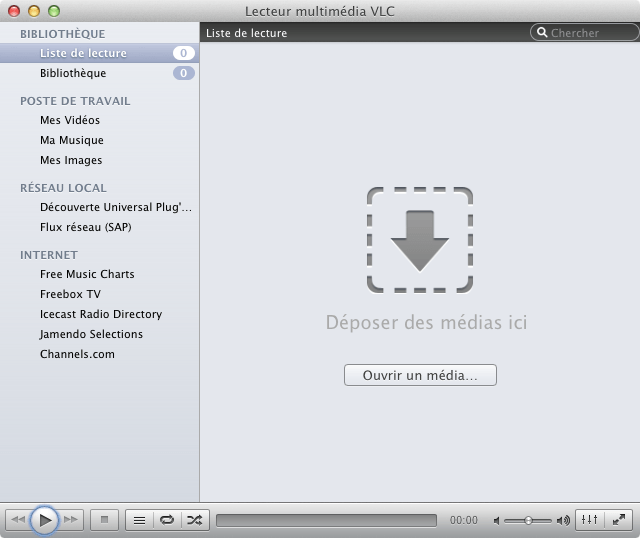Click the BIBLIOTHÈQUE section header
The height and width of the screenshot is (538, 640).
point(62,34)
